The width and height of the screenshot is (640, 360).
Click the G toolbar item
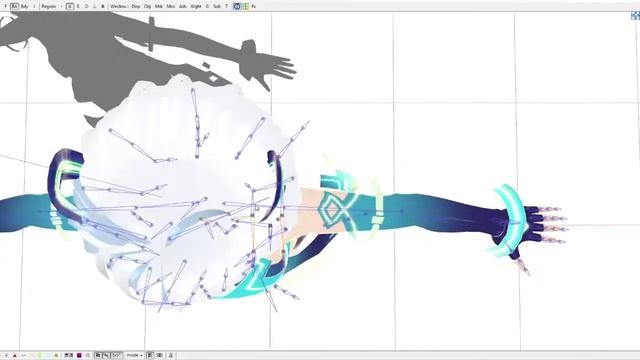(x=207, y=7)
